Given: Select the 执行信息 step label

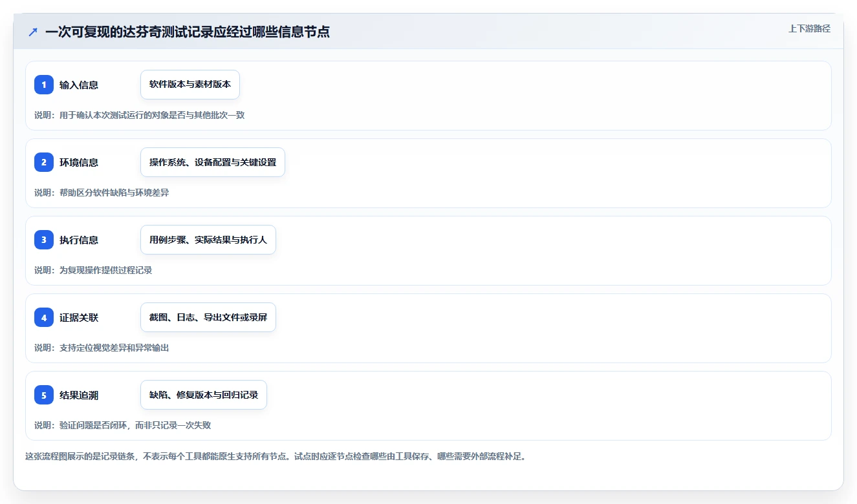Looking at the screenshot, I should (79, 240).
